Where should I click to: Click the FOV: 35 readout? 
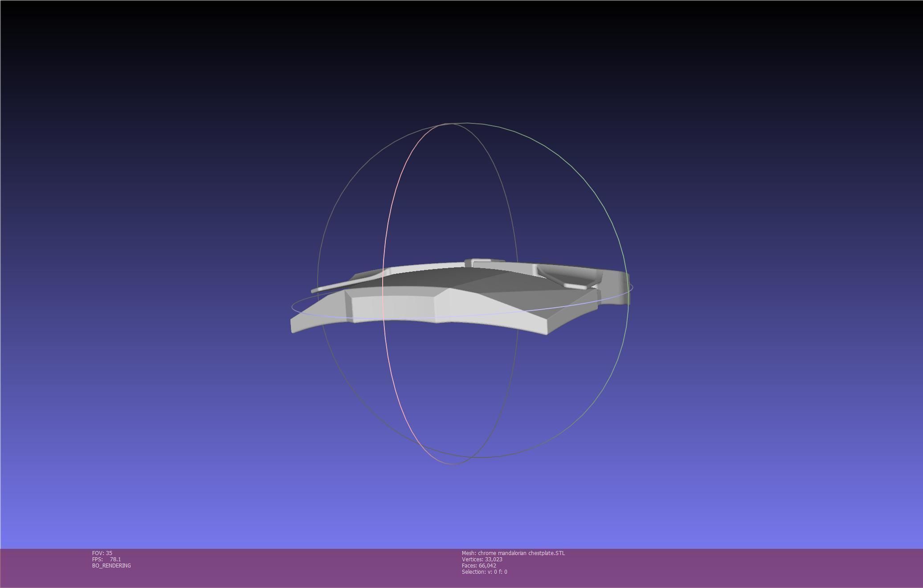(x=102, y=553)
